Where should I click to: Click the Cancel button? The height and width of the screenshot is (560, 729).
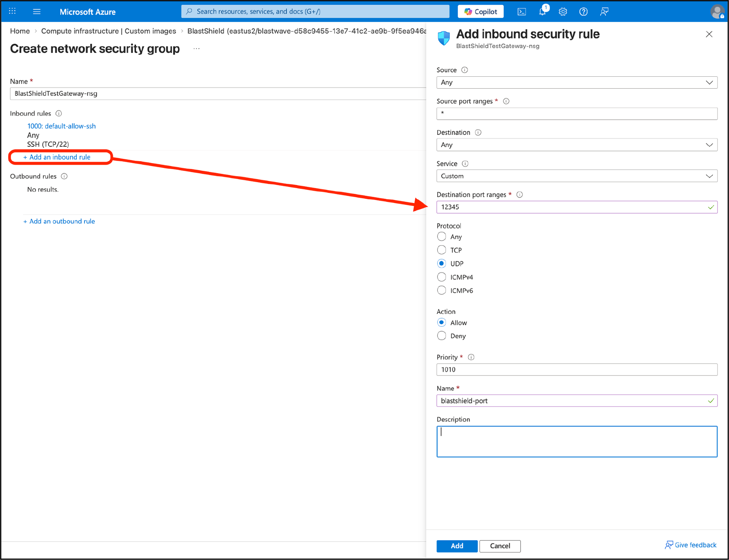(x=500, y=546)
